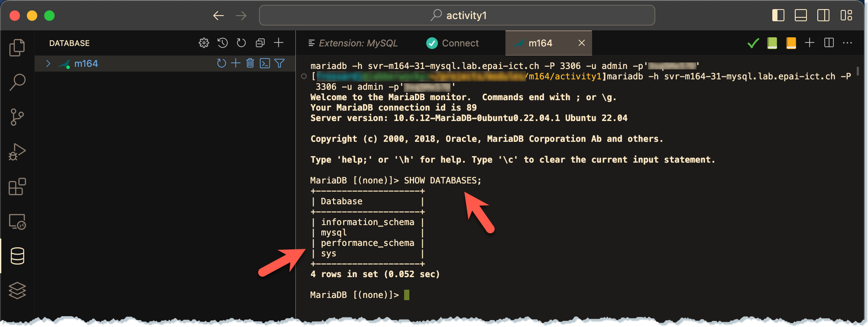Close the m164 tab

click(581, 43)
